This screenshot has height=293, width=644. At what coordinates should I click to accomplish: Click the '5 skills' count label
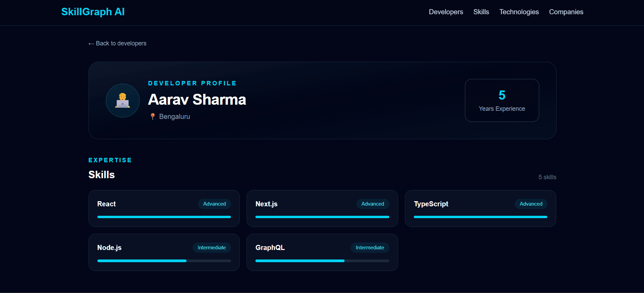coord(547,177)
